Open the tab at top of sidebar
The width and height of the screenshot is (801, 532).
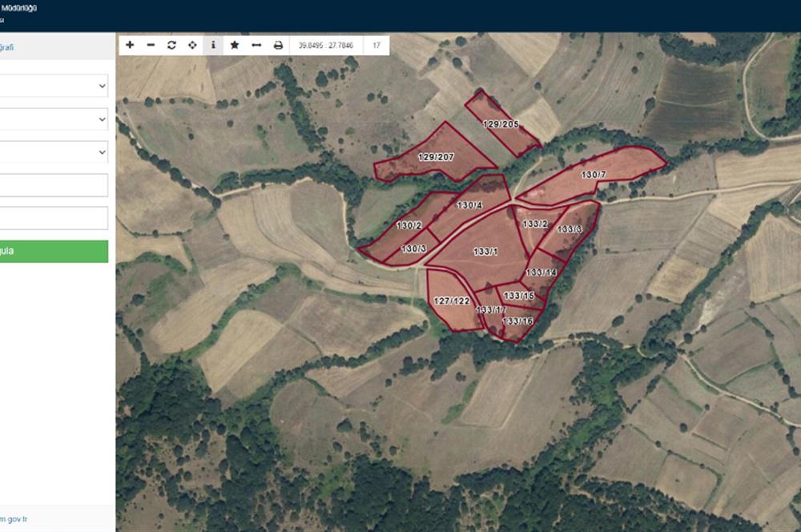[6, 47]
